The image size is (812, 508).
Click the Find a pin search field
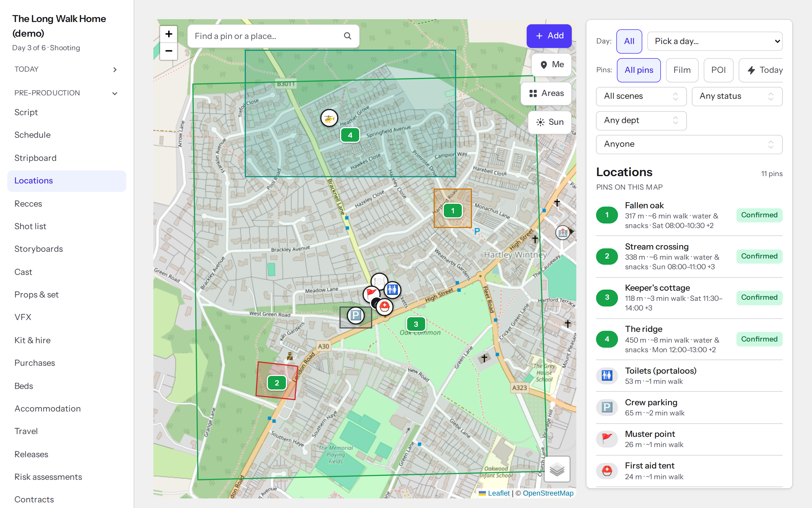pyautogui.click(x=273, y=36)
